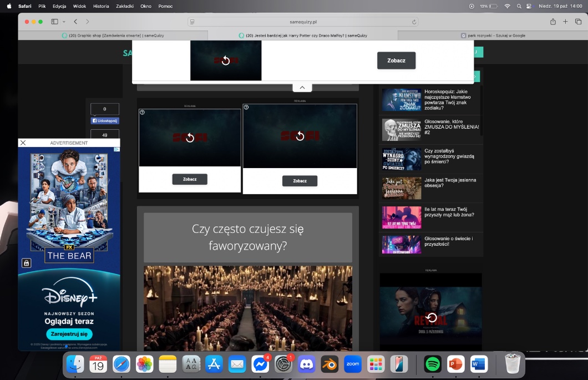The image size is (588, 380).
Task: Switch to the Graphic shop tab
Action: [113, 35]
